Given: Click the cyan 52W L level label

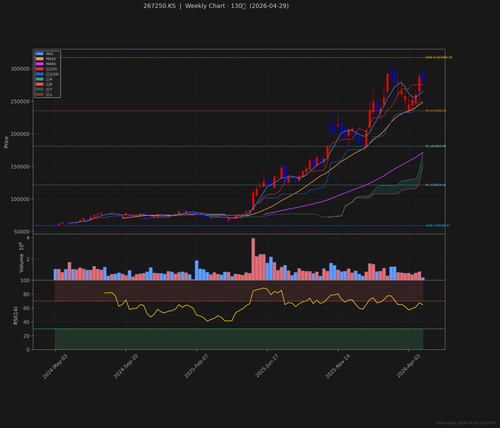Looking at the screenshot, I should tap(437, 226).
